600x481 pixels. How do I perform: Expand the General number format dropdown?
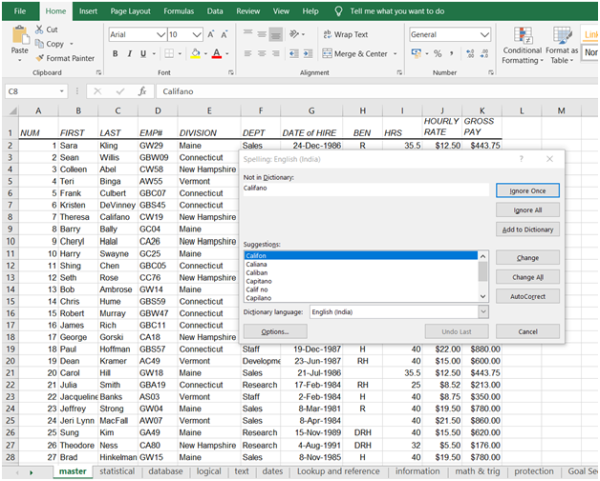pos(486,34)
